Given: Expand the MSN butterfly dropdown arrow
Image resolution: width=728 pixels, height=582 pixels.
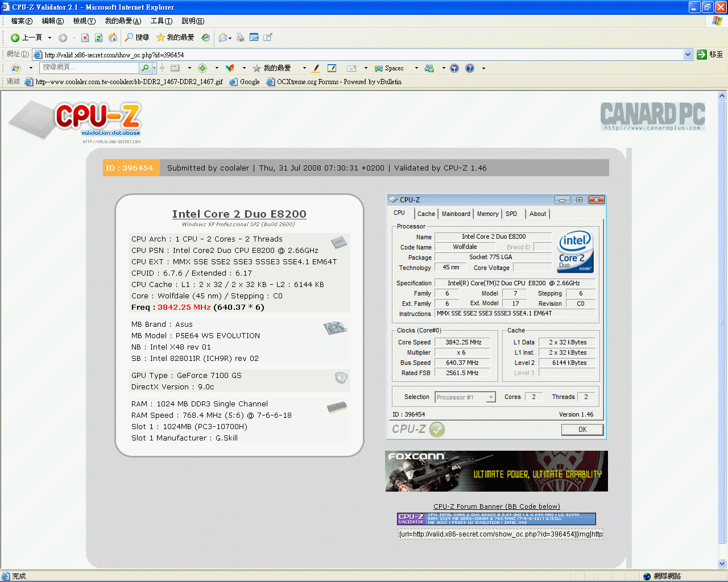Looking at the screenshot, I should [x=244, y=68].
